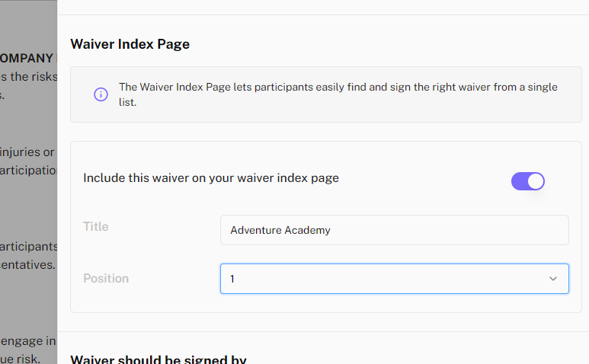Click the chevron arrow of the Position select

(553, 279)
